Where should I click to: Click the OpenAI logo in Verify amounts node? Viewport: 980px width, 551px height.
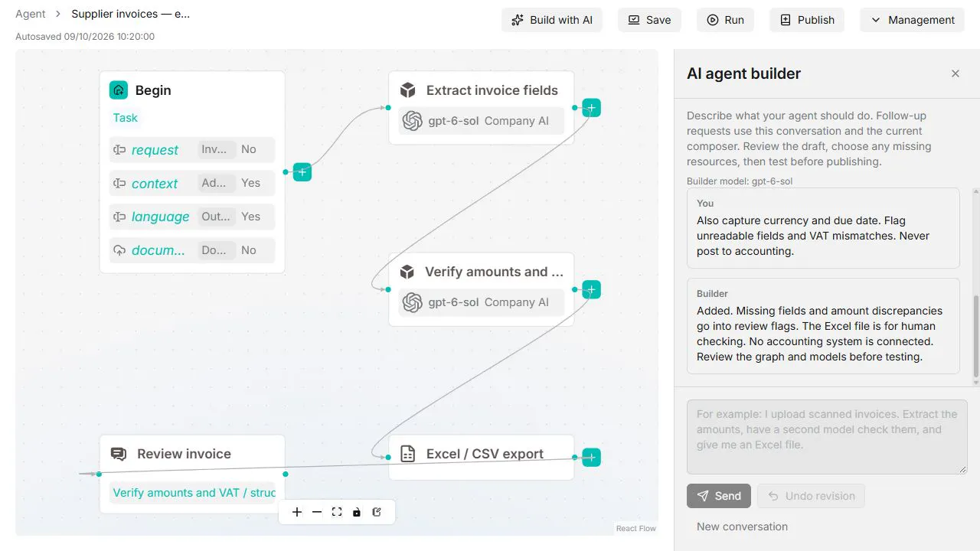coord(413,302)
